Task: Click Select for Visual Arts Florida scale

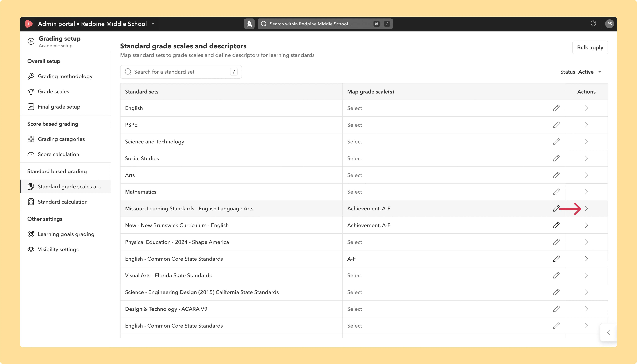Action: click(x=354, y=275)
